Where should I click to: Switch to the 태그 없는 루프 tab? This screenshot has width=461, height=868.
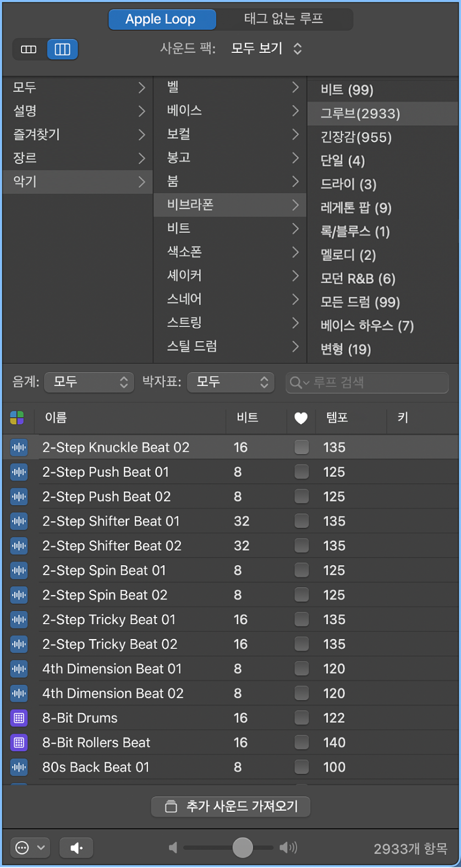(x=283, y=19)
